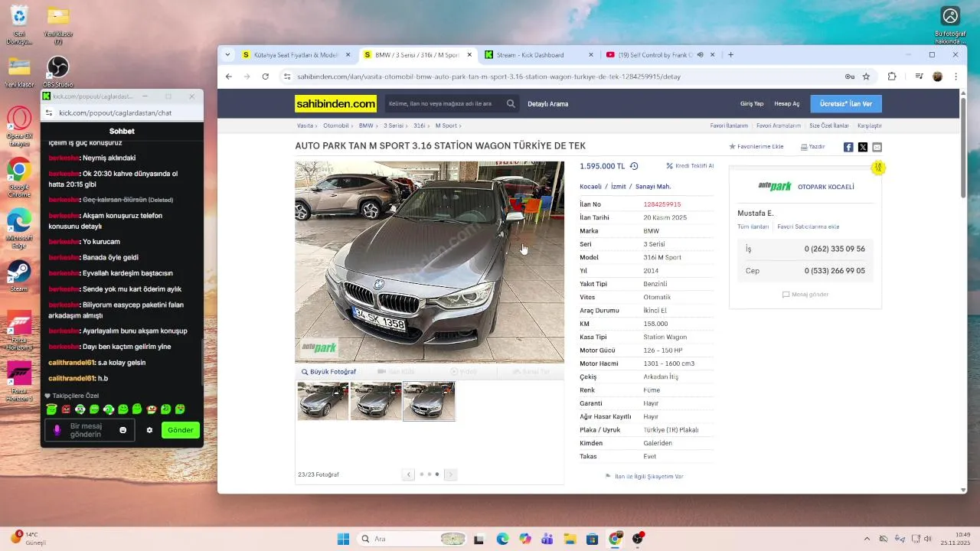The height and width of the screenshot is (551, 980).
Task: Select the second car photo thumbnail
Action: tap(376, 401)
